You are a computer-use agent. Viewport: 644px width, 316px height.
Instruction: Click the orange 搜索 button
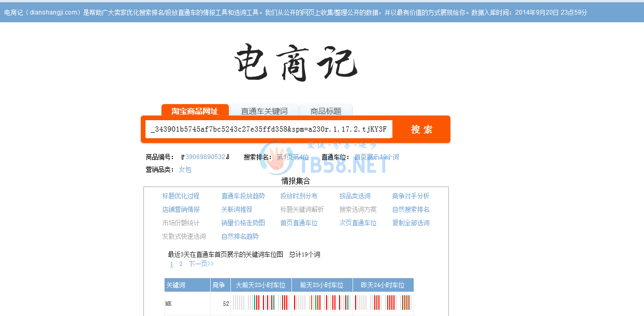pyautogui.click(x=422, y=130)
